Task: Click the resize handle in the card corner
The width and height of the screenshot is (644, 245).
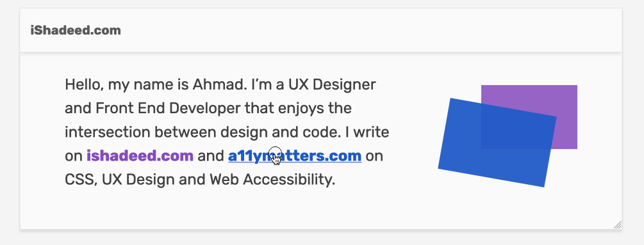Action: click(617, 225)
